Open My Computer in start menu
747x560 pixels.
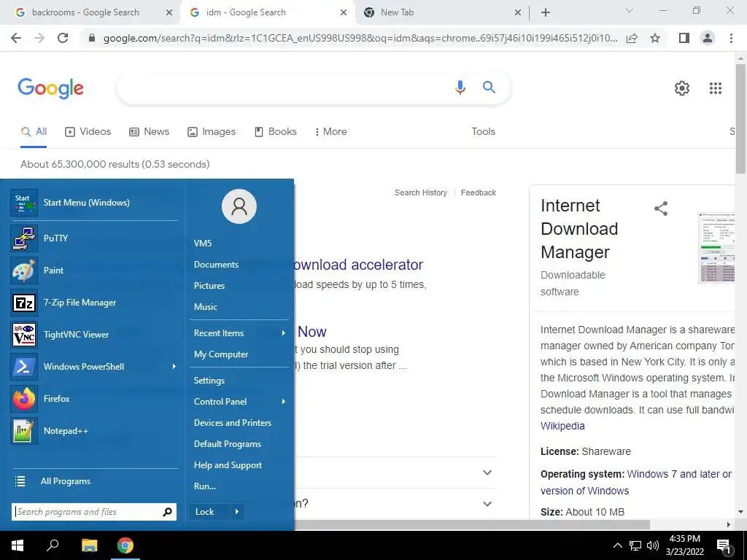(220, 354)
